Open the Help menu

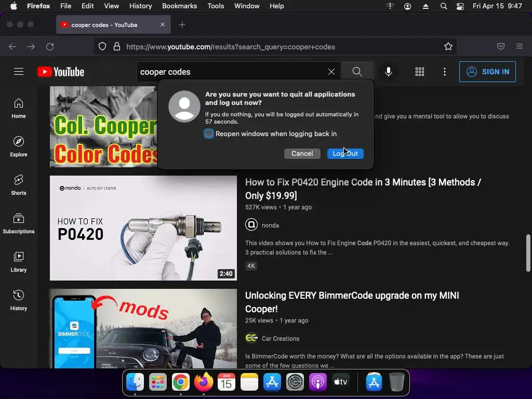click(x=276, y=6)
